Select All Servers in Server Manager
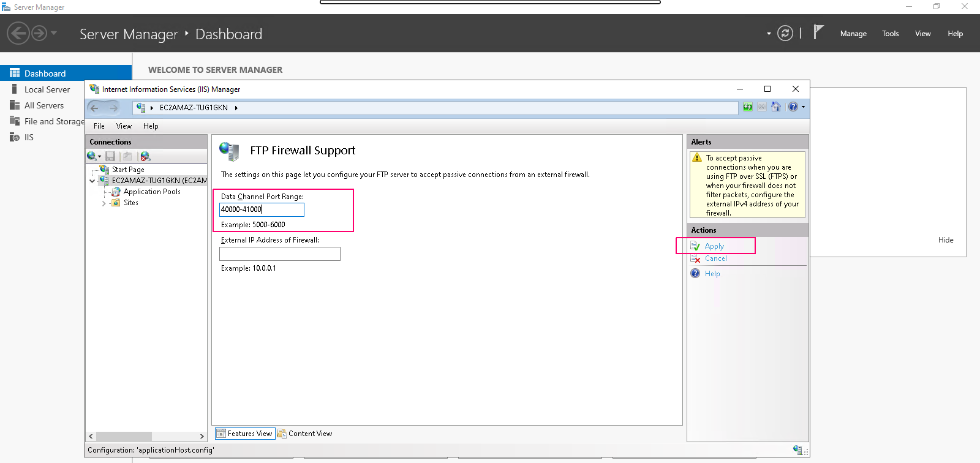The image size is (980, 463). pos(44,105)
